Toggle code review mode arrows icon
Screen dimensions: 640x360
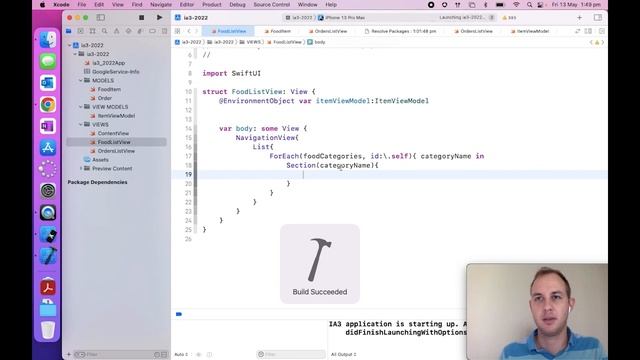tap(577, 31)
